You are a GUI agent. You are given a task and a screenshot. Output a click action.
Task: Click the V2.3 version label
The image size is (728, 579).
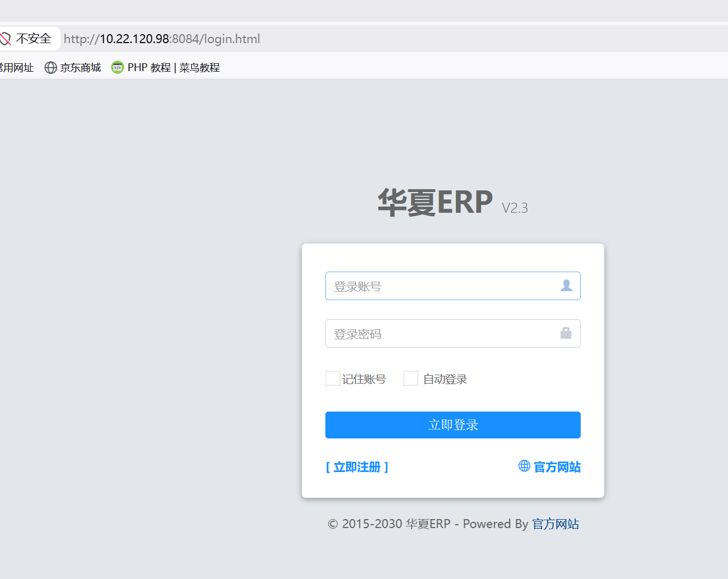pos(515,208)
